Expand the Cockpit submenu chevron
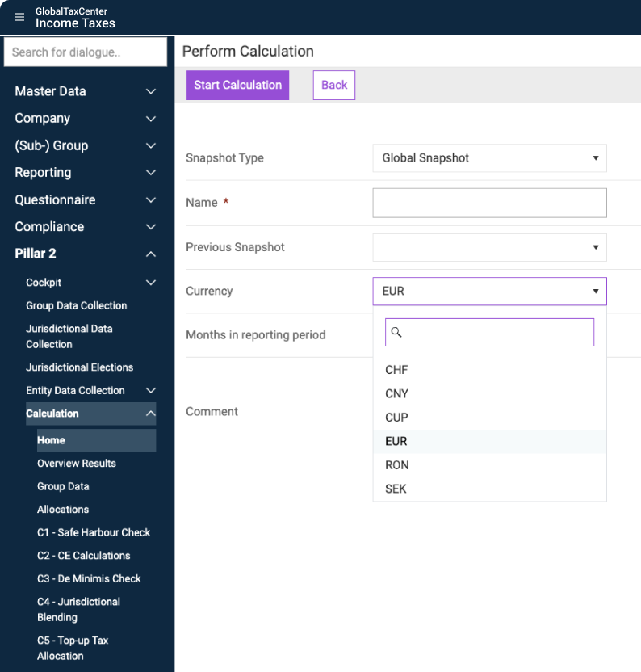Screen dimensions: 641x672 click(150, 283)
